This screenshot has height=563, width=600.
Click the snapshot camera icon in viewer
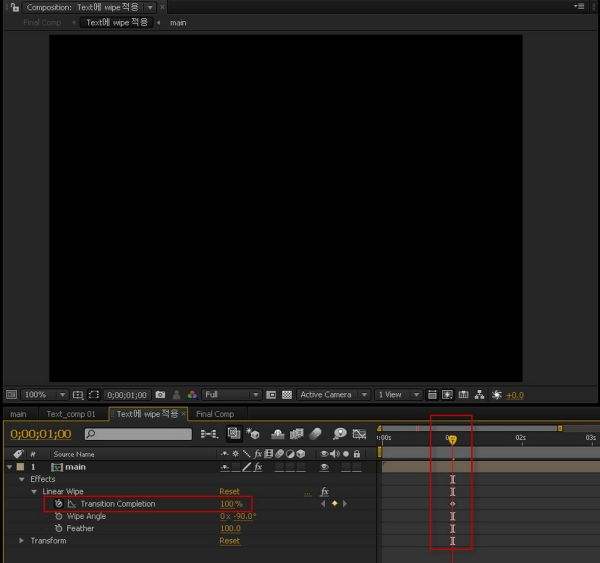coord(160,395)
